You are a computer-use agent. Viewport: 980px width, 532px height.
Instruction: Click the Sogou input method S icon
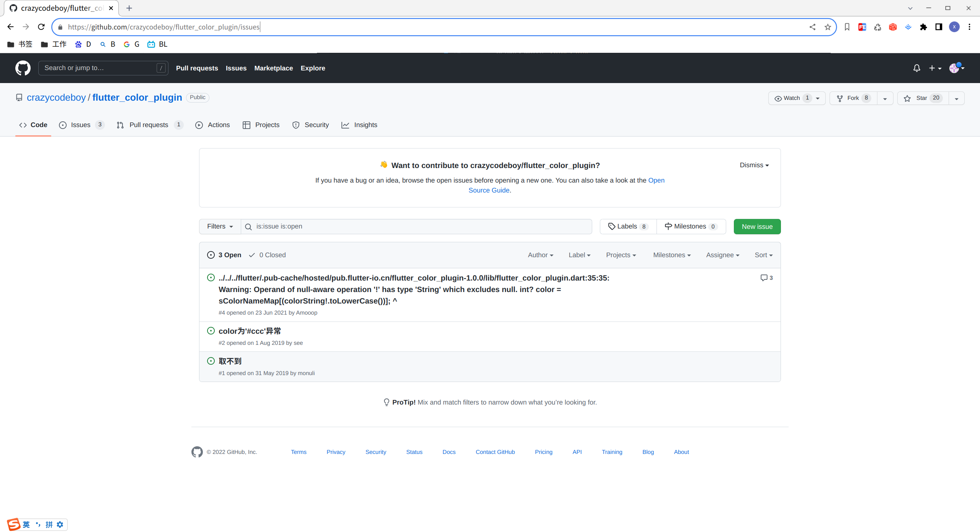(x=13, y=524)
